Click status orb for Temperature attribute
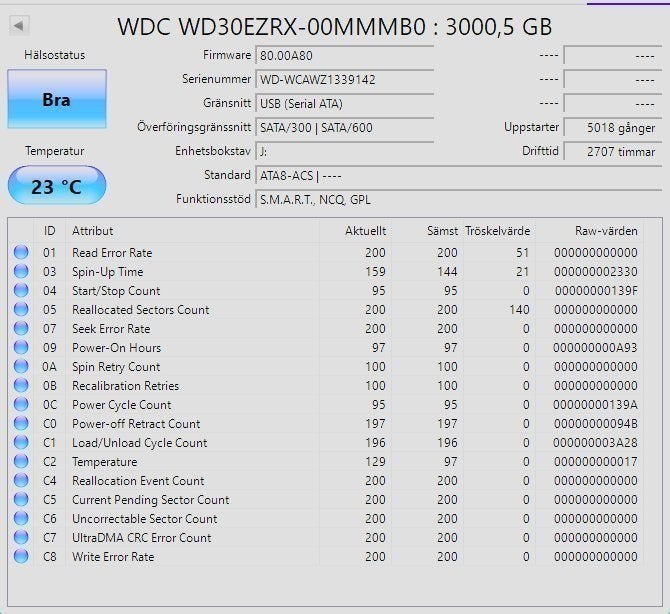The width and height of the screenshot is (670, 614). tap(21, 461)
